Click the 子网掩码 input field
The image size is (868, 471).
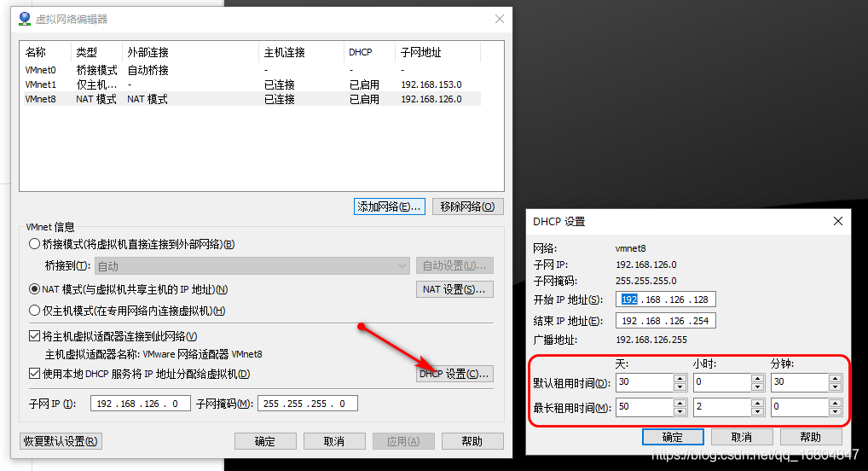point(308,404)
